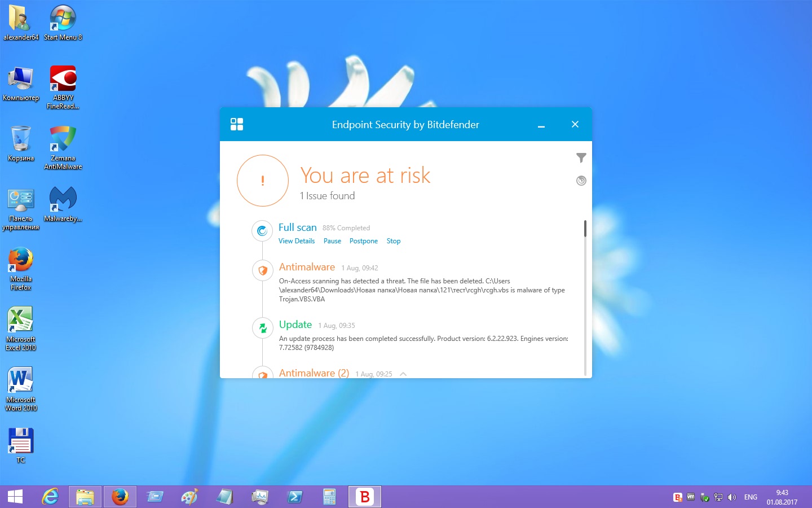The image size is (812, 508).
Task: Click the "1 Aug, 09:35" timestamp
Action: [x=337, y=326]
